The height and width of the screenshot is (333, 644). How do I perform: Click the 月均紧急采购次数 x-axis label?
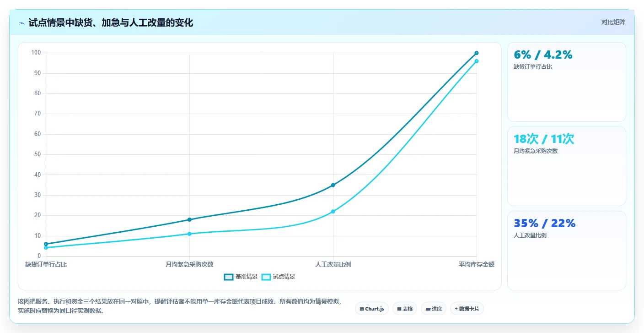(x=189, y=264)
